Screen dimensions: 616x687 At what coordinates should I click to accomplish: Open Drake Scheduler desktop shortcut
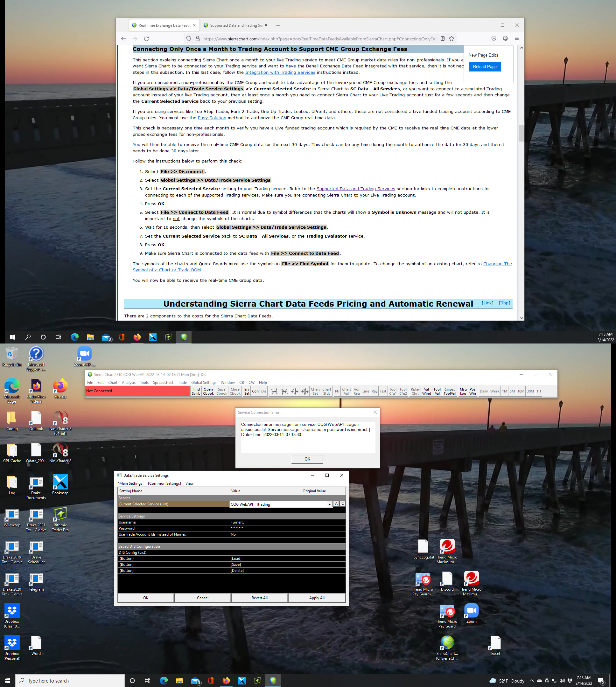36,552
